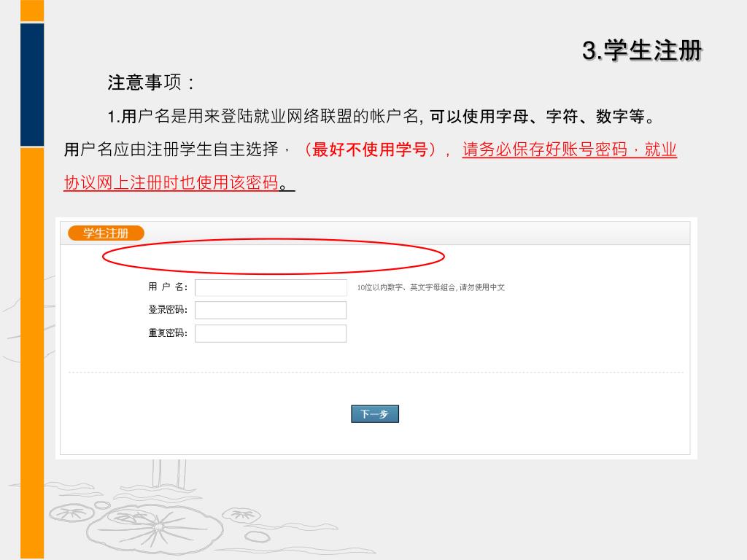Click the 3.学生注册 slide title
Image resolution: width=747 pixels, height=560 pixels.
click(642, 50)
